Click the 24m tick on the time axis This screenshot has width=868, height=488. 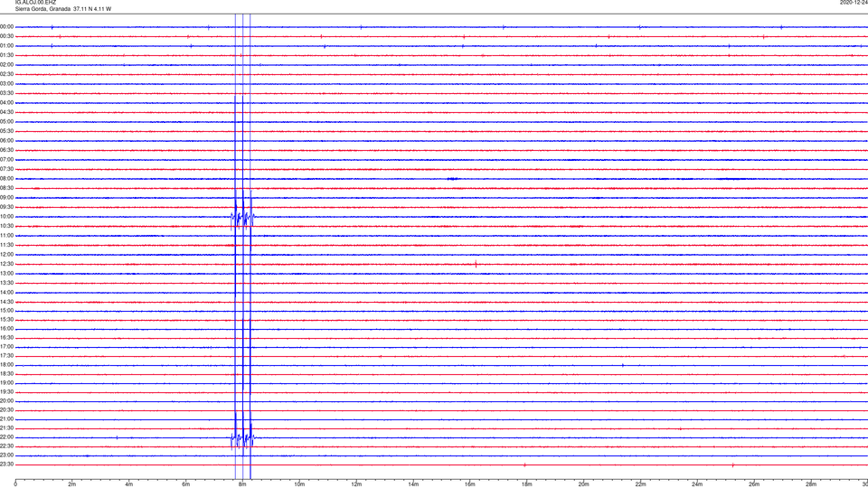point(697,484)
